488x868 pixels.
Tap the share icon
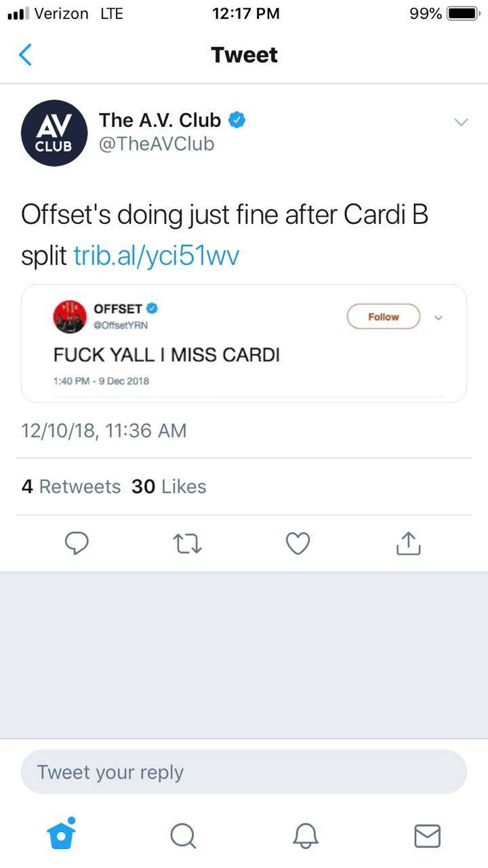pyautogui.click(x=408, y=543)
